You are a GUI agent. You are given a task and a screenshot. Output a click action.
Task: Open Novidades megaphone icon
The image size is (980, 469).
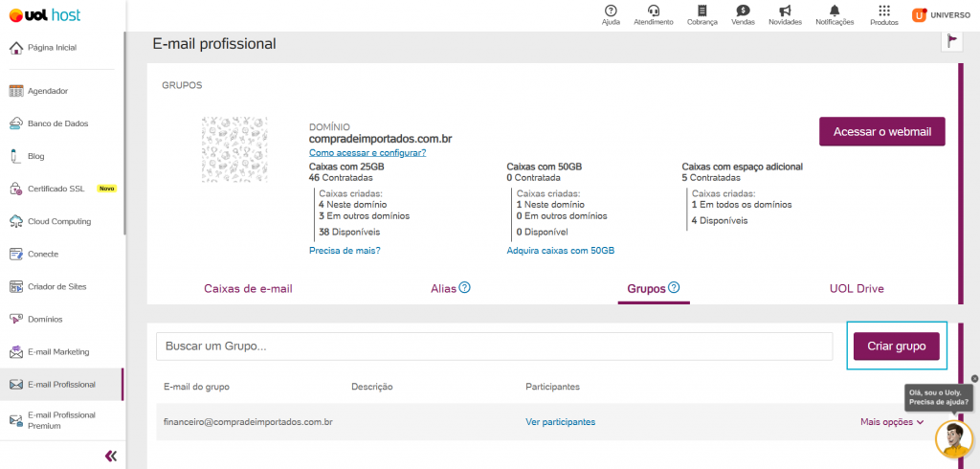pyautogui.click(x=785, y=11)
